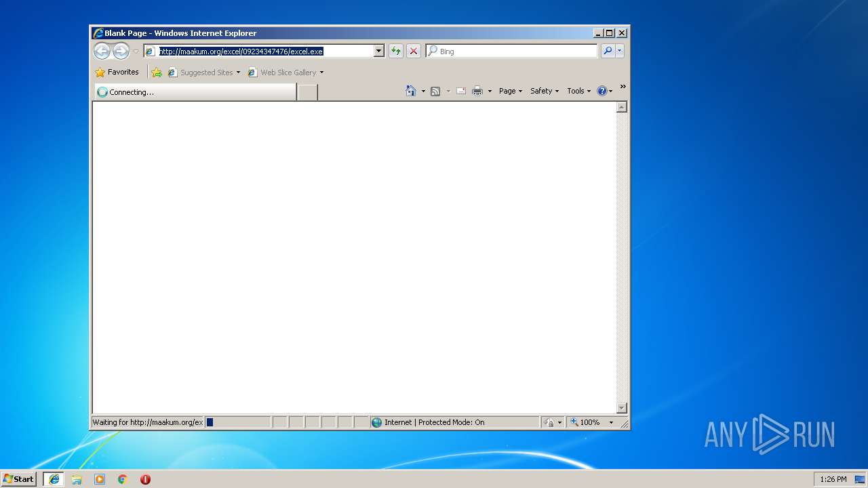Click the 1:26 PM system clock
Screen dimensions: 868x488
(833, 479)
